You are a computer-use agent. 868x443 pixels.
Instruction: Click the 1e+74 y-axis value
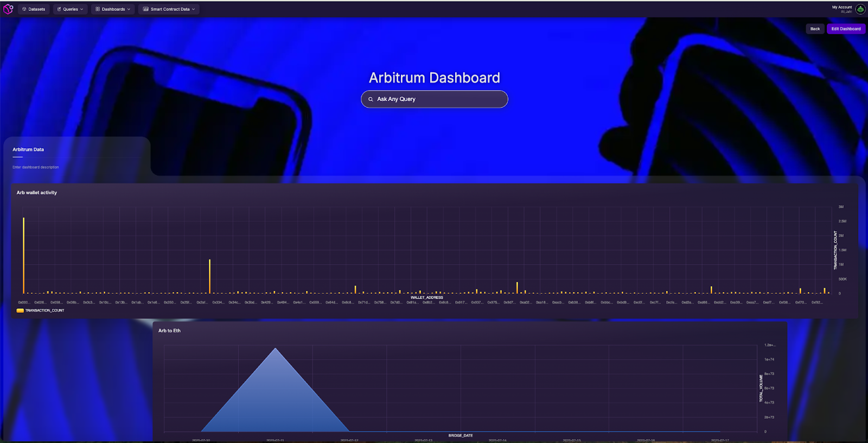(x=769, y=359)
